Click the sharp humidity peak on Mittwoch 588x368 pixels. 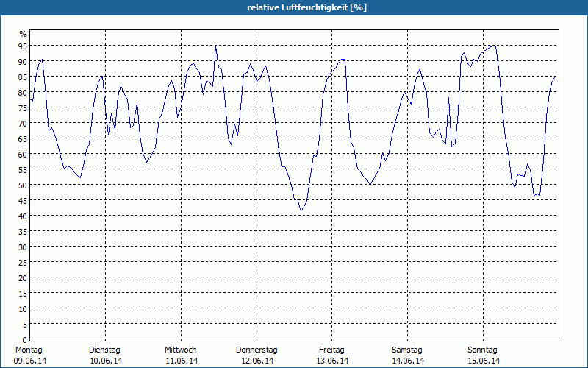(216, 46)
